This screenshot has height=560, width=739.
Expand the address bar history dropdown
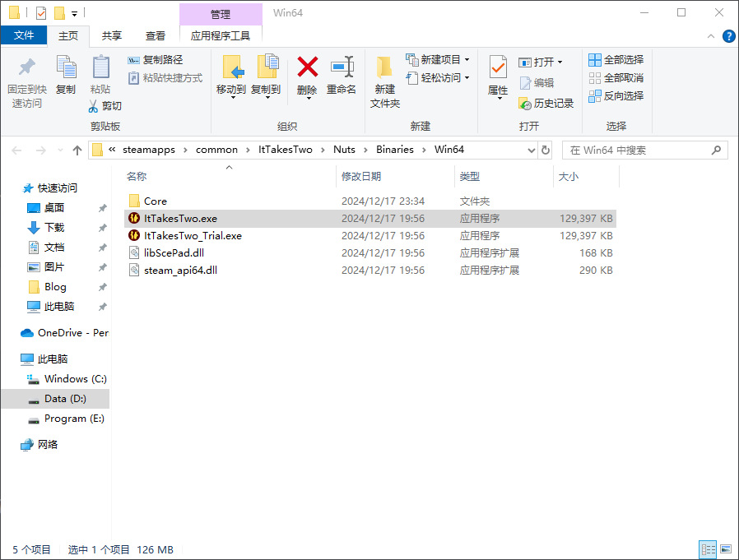point(531,150)
